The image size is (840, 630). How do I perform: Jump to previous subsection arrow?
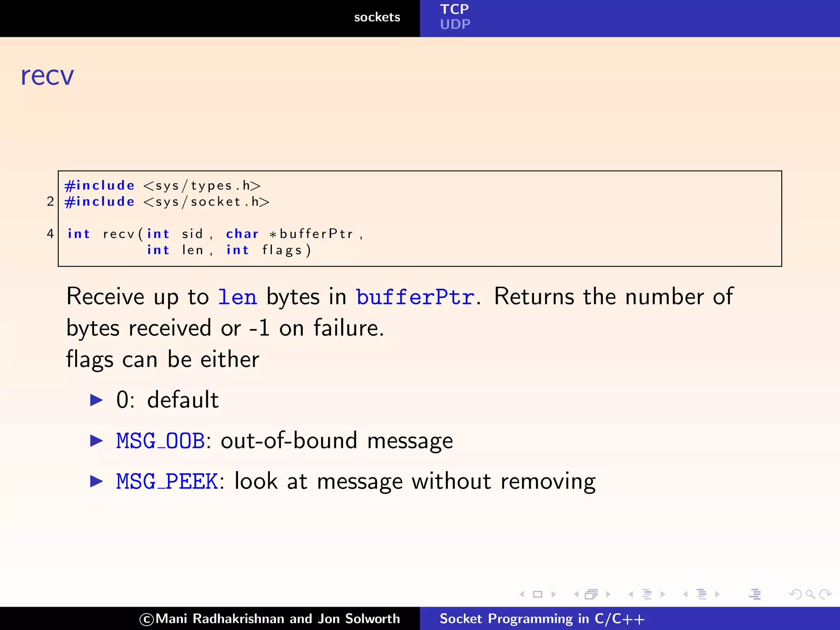tap(631, 594)
